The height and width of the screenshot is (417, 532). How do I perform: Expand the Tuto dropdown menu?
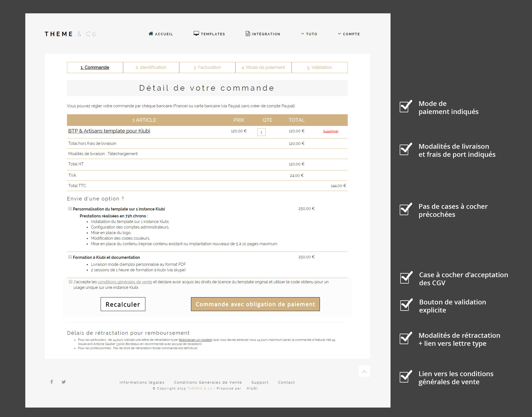(x=309, y=34)
